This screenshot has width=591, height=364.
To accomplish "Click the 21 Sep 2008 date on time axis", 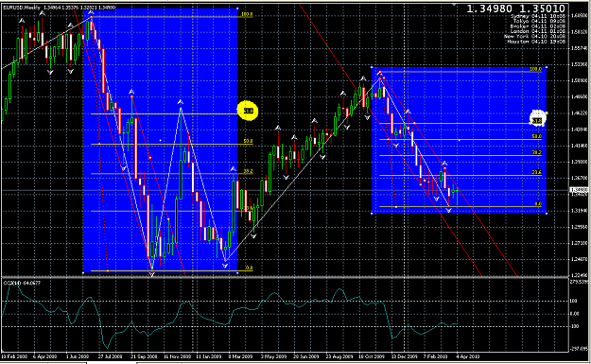I will pyautogui.click(x=144, y=356).
